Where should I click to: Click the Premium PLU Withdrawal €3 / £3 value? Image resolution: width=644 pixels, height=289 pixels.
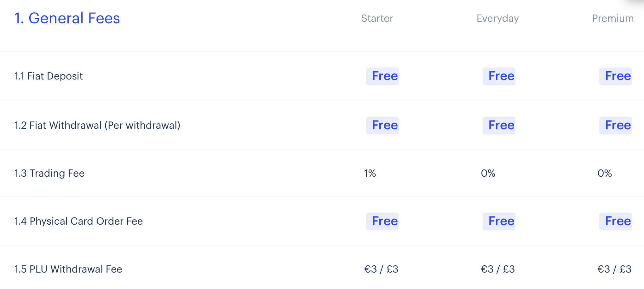614,269
